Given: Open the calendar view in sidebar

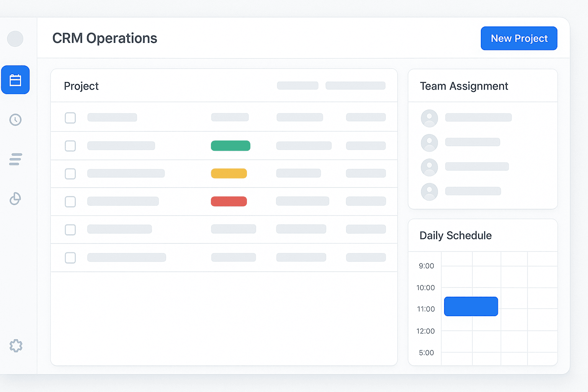Looking at the screenshot, I should coord(15,80).
